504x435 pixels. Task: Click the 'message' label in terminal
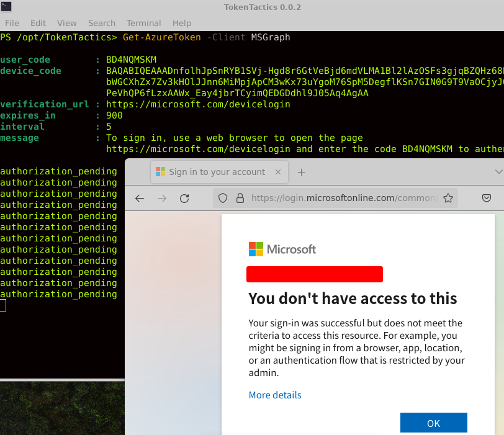pos(19,138)
